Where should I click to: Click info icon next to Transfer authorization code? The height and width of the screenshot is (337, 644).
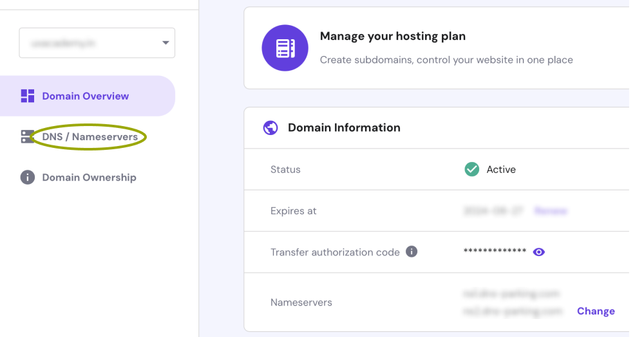click(412, 251)
